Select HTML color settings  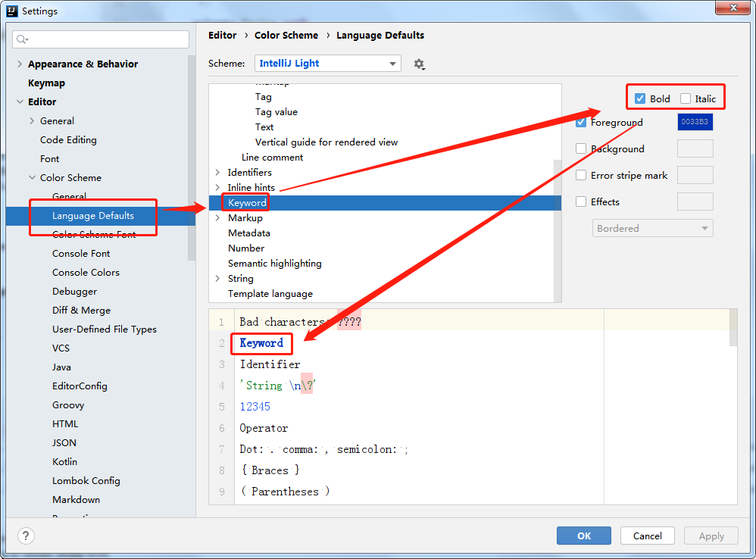pyautogui.click(x=65, y=424)
